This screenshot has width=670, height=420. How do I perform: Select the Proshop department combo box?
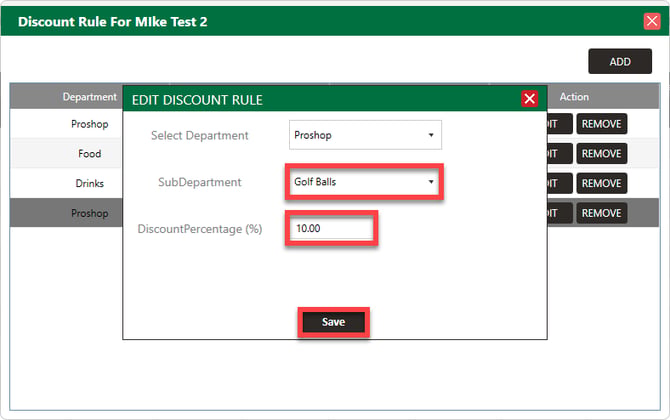coord(365,135)
